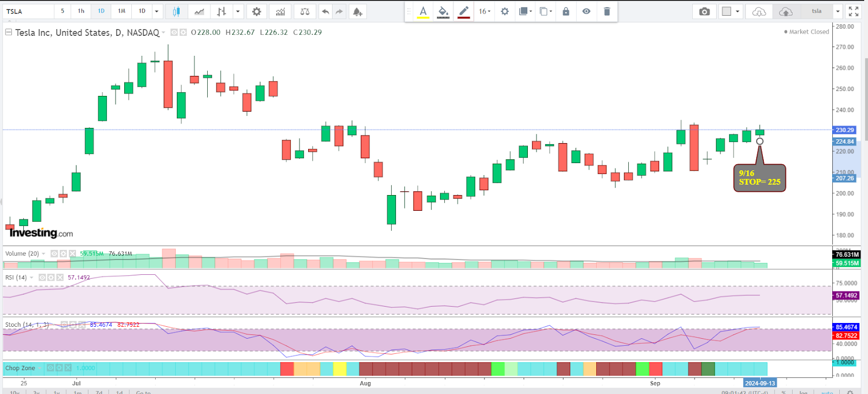Select the 9/16 STOP= 225 callout

tap(759, 178)
